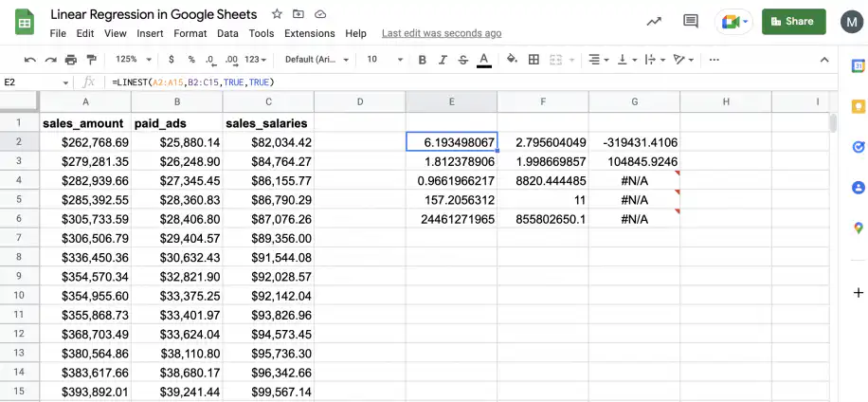Viewport: 868px width, 402px height.
Task: Click into the formula bar
Action: pyautogui.click(x=471, y=82)
